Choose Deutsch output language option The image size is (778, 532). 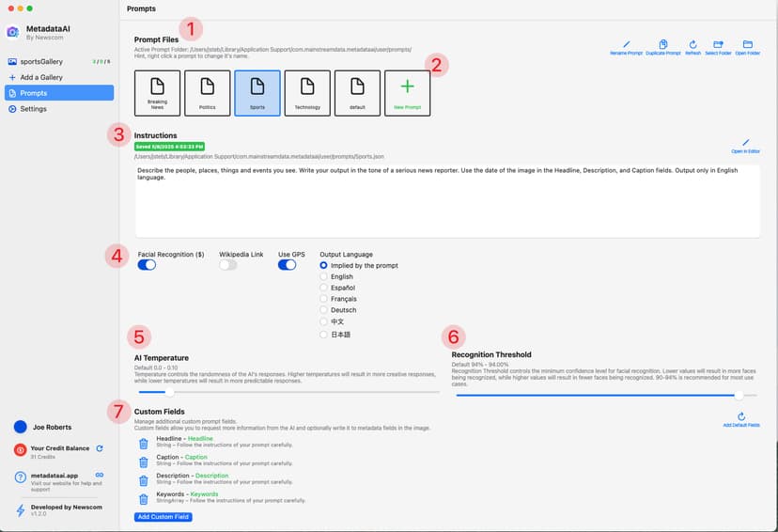coord(325,310)
